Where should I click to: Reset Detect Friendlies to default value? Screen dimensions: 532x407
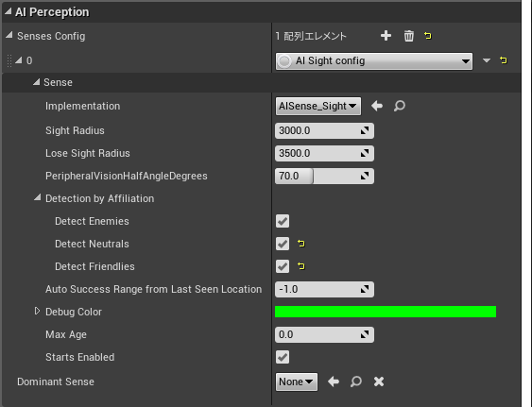point(300,266)
